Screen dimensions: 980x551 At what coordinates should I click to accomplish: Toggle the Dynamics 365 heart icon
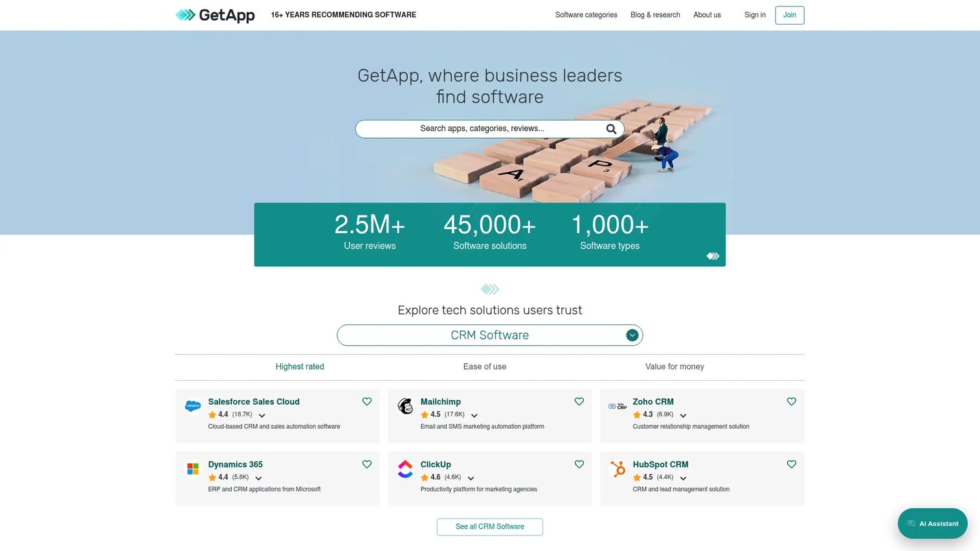click(367, 464)
